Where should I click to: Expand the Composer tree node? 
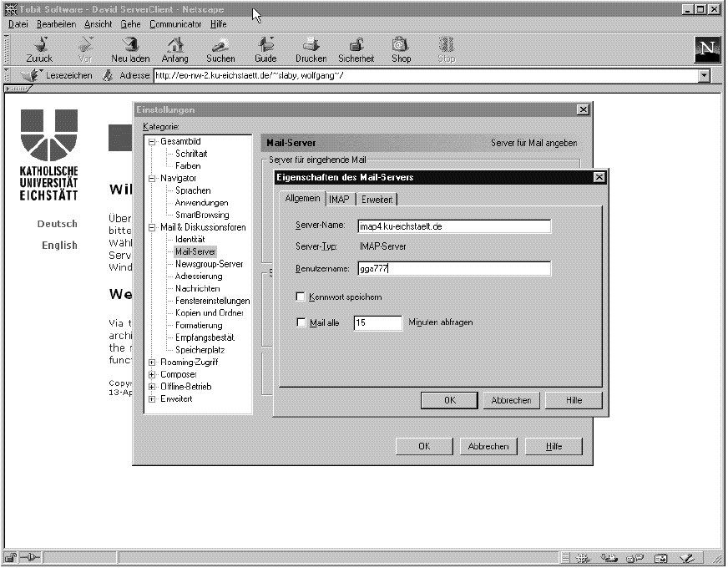tap(152, 374)
